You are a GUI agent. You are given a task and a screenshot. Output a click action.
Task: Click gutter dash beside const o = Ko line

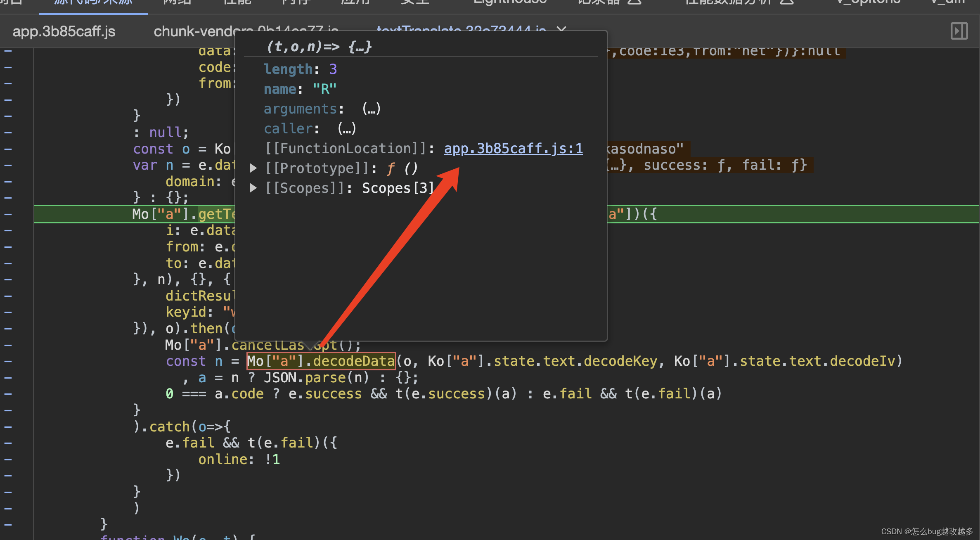[8, 149]
